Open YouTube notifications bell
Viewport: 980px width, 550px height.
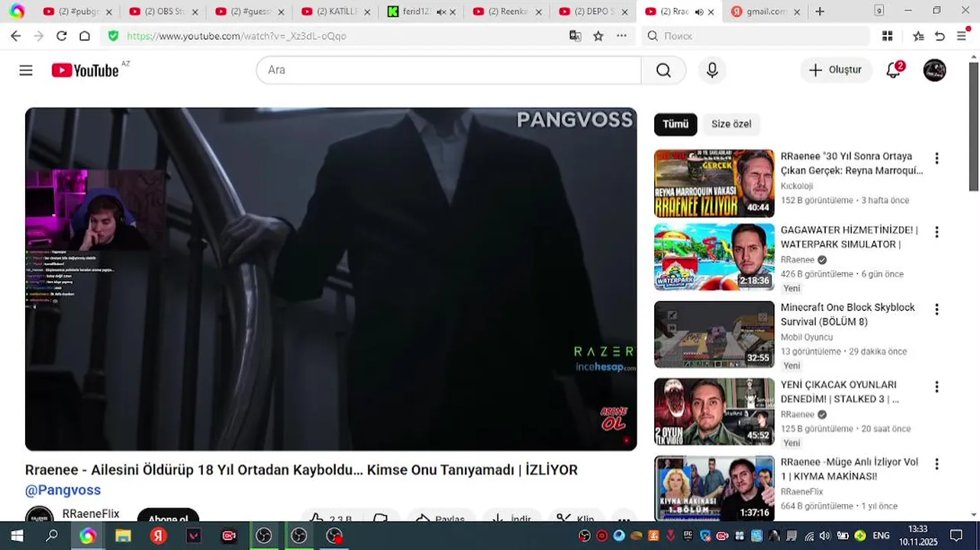click(x=894, y=70)
